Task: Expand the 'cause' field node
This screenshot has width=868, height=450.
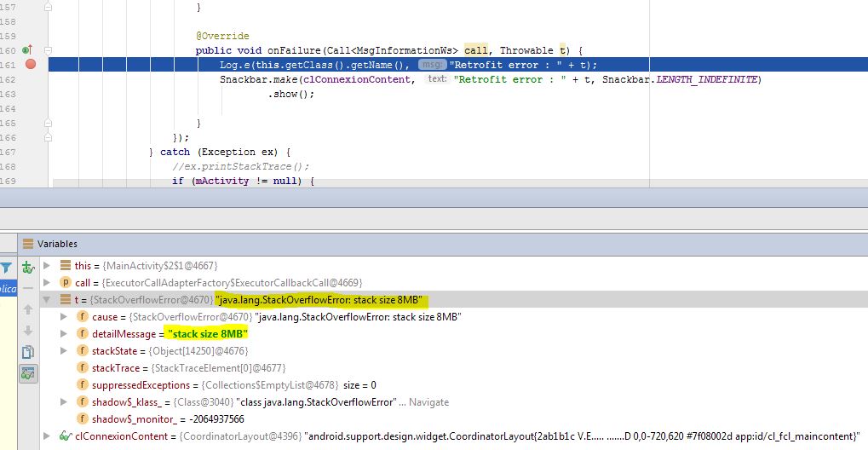Action: (64, 317)
